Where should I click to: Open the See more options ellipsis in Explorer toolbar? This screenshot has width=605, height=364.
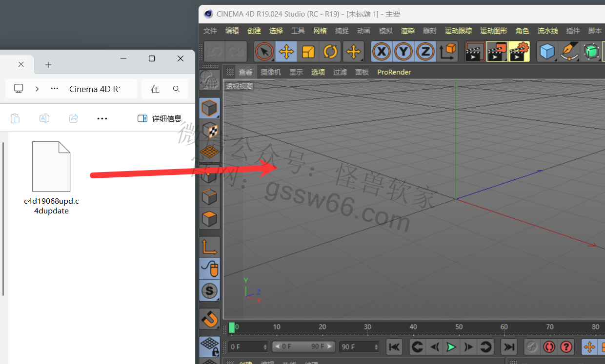point(102,118)
